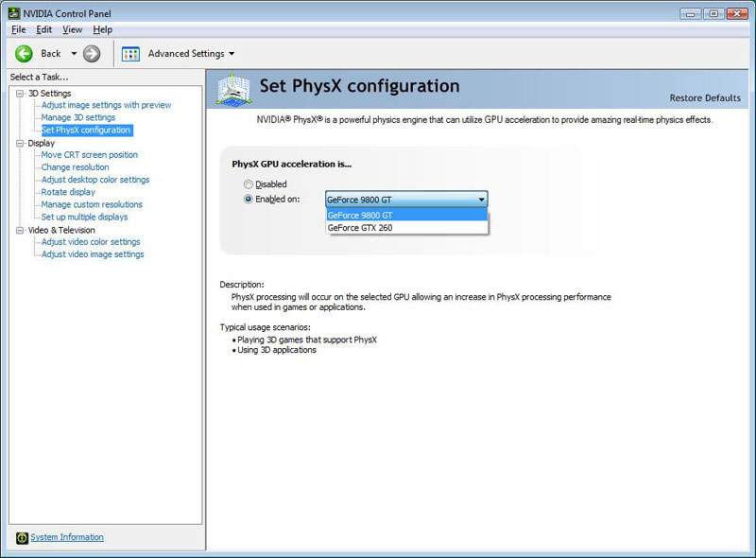The image size is (756, 558).
Task: Click the Back button label
Action: (51, 54)
